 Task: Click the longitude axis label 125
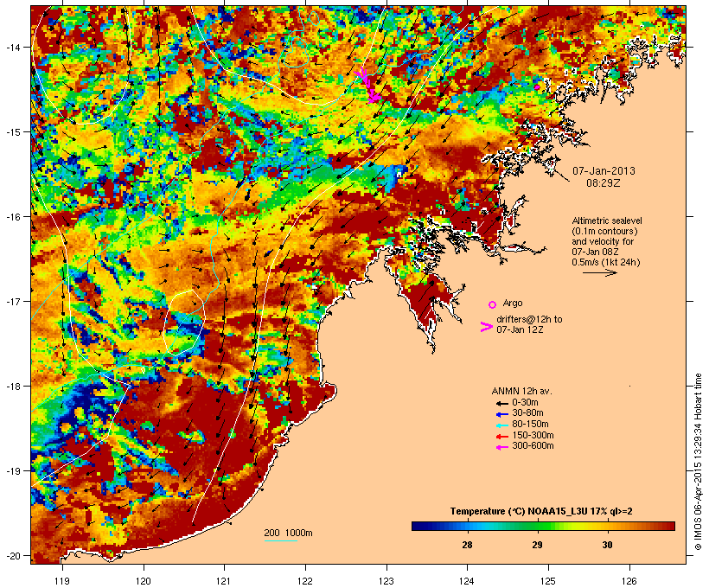548,581
